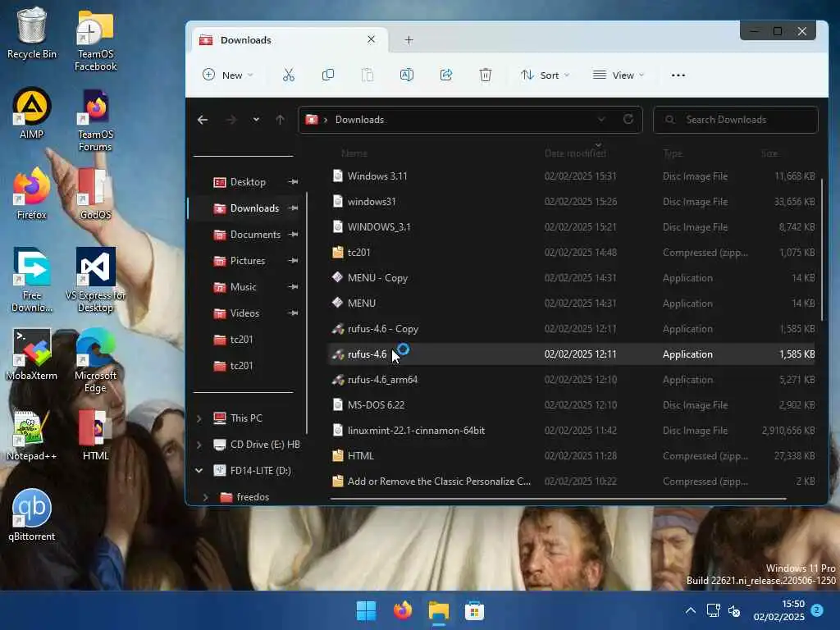This screenshot has width=840, height=630.
Task: Close the Downloads tab
Action: click(371, 39)
